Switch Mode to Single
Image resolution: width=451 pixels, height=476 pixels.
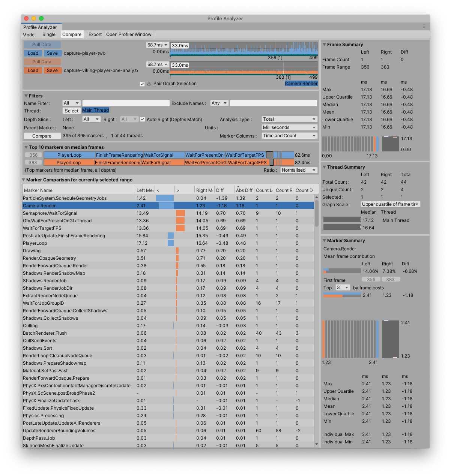coord(49,34)
